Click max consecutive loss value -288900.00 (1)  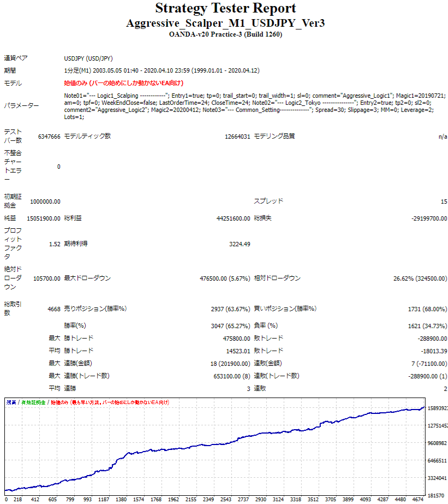coord(427,376)
